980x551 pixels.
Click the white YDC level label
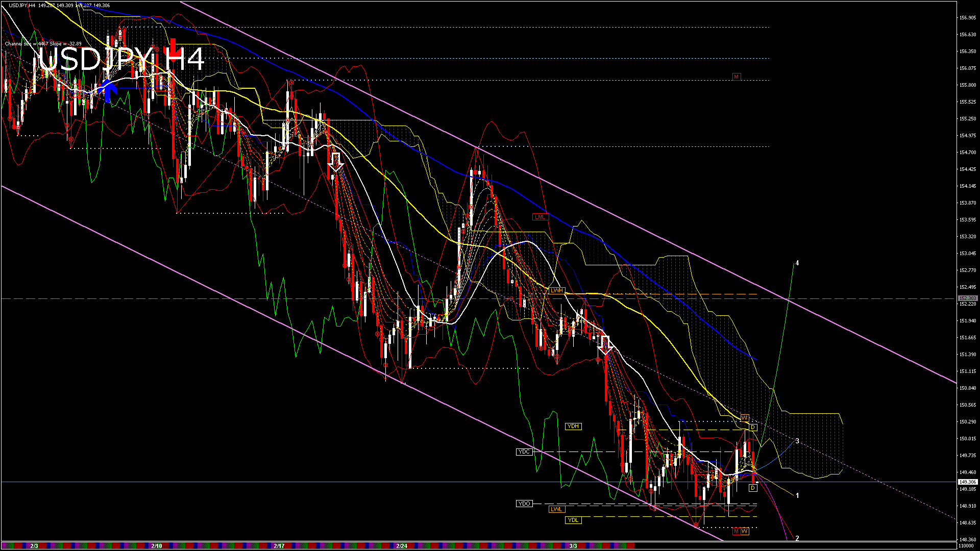[524, 452]
